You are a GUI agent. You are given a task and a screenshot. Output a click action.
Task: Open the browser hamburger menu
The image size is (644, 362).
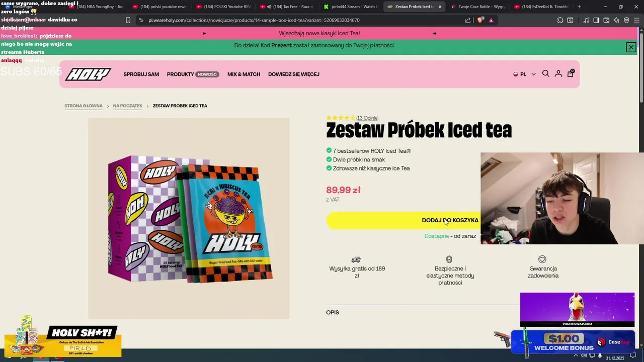click(636, 20)
